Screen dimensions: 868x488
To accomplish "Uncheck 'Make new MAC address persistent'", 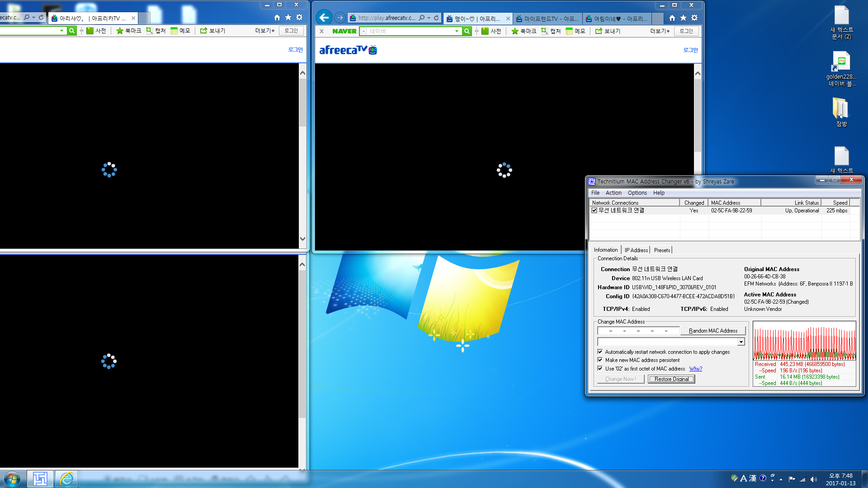I will pyautogui.click(x=600, y=360).
